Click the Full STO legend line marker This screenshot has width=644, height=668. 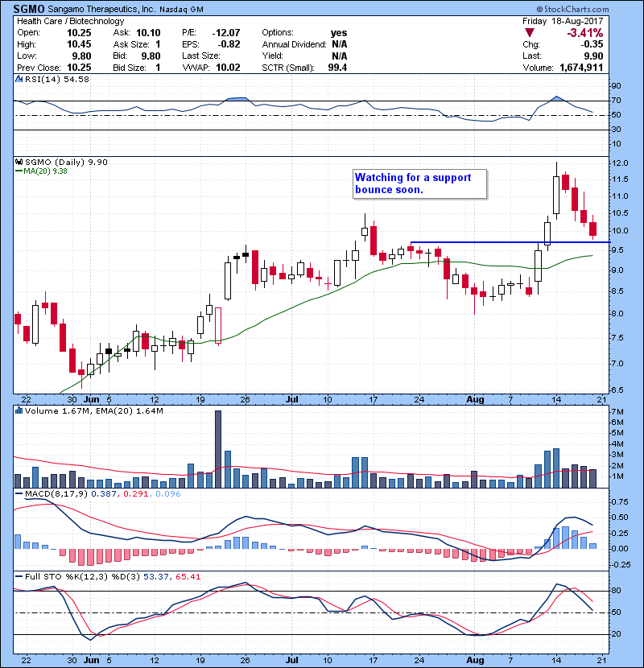(x=19, y=577)
